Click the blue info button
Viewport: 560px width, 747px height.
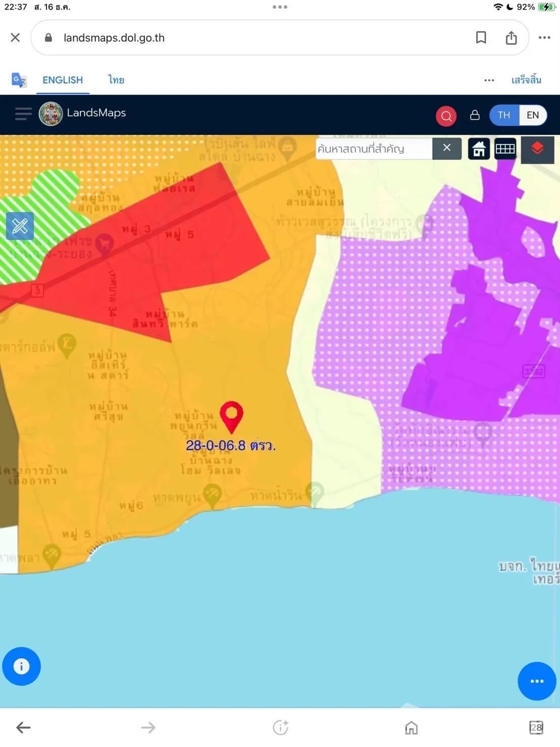(x=21, y=666)
